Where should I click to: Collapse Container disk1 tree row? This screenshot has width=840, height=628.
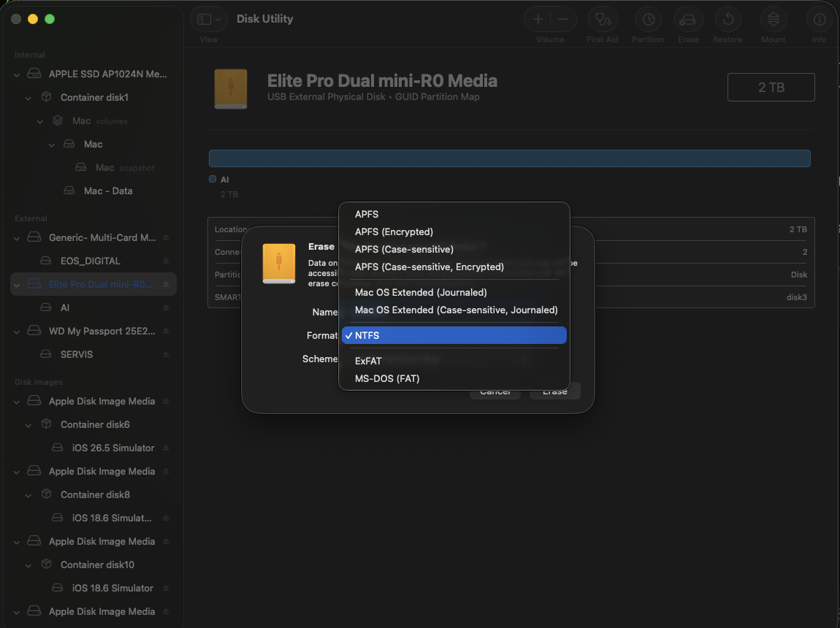28,97
